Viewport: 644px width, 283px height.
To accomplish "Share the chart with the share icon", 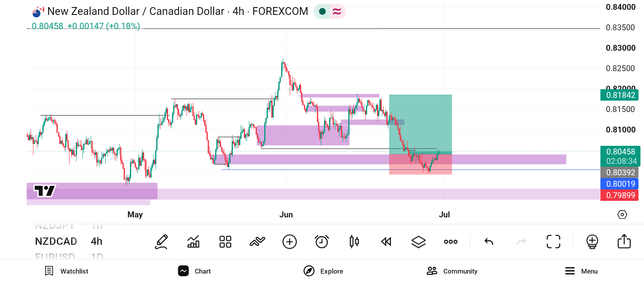I will click(x=624, y=241).
